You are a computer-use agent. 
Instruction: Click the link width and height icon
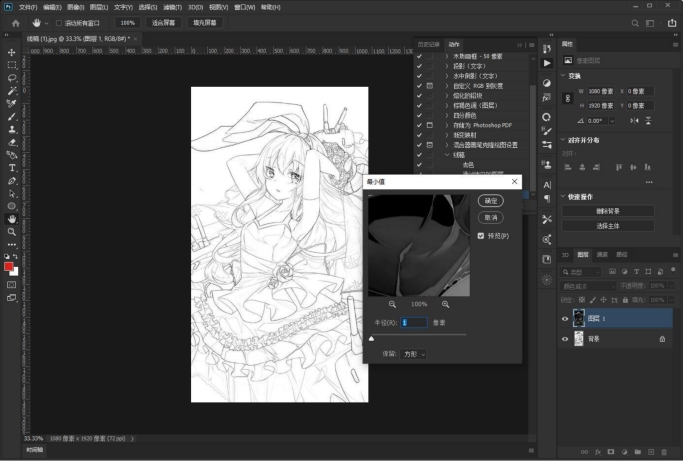tap(568, 98)
